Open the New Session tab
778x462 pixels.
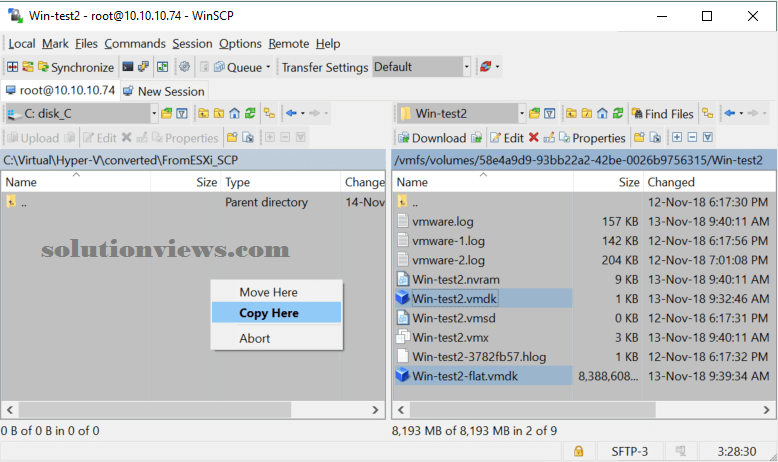164,91
